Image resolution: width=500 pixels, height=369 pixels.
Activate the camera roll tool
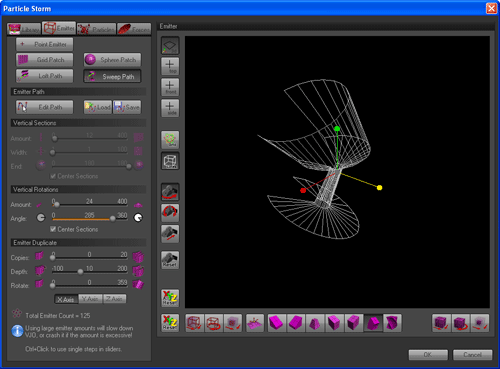[170, 212]
